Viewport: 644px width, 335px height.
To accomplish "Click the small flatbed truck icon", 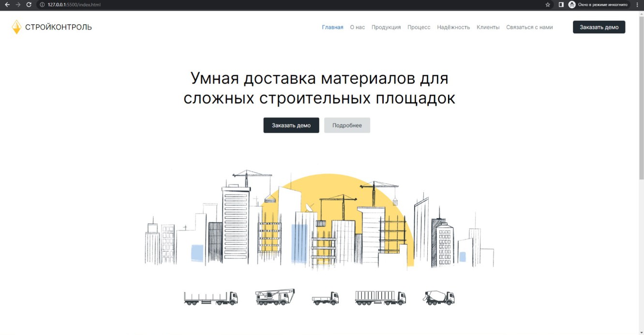I will [325, 298].
